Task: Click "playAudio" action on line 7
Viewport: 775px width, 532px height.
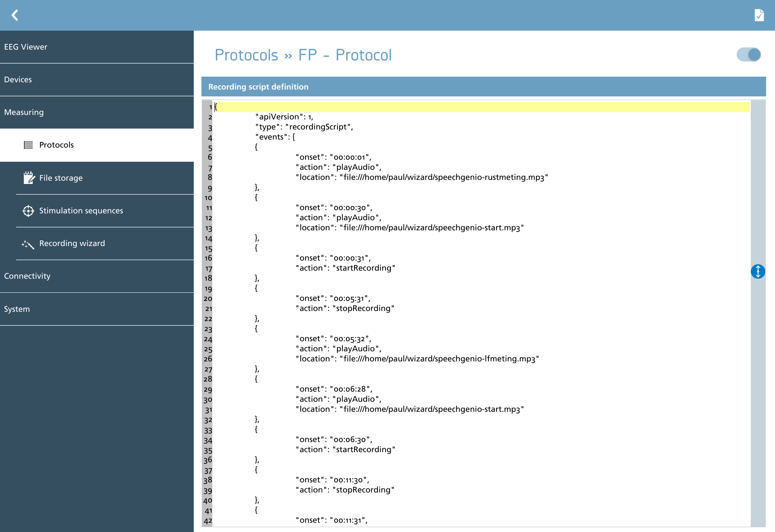Action: point(338,167)
